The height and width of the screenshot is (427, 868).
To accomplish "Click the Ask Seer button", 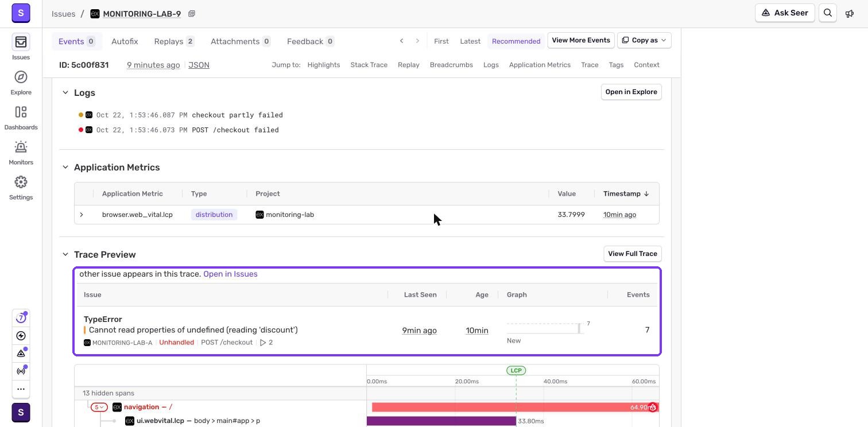I will coord(785,13).
